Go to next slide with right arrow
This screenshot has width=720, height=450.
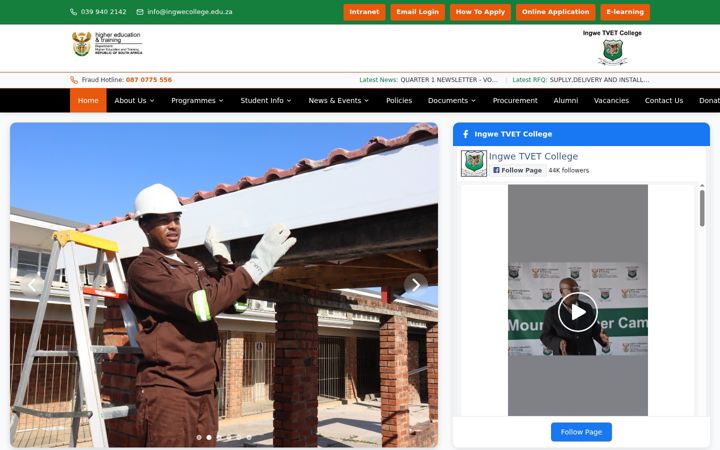(x=416, y=285)
